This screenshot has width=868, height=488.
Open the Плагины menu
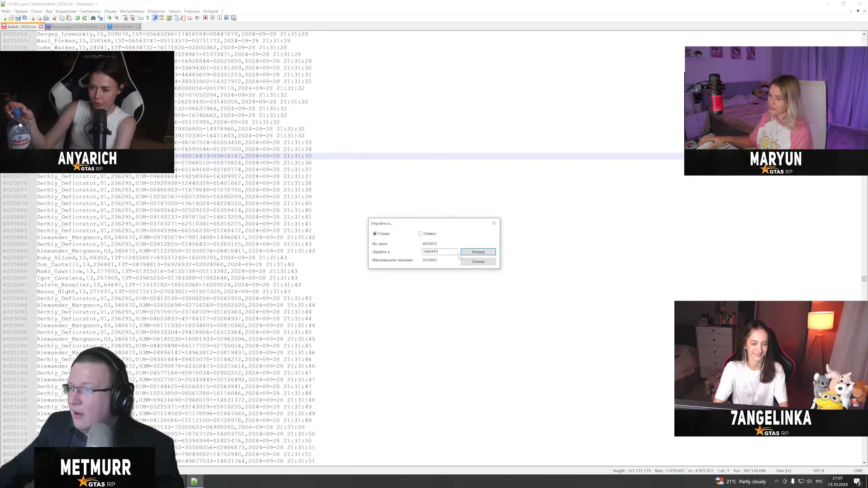tap(192, 11)
